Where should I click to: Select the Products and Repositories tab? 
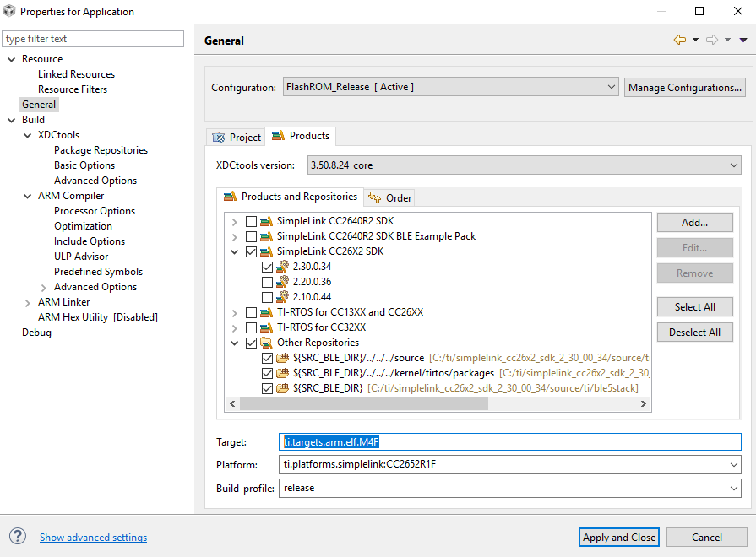click(291, 197)
